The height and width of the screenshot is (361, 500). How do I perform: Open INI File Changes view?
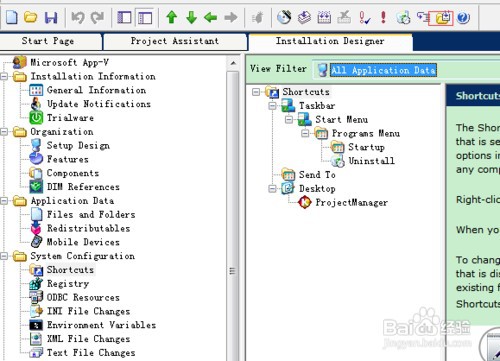(88, 311)
